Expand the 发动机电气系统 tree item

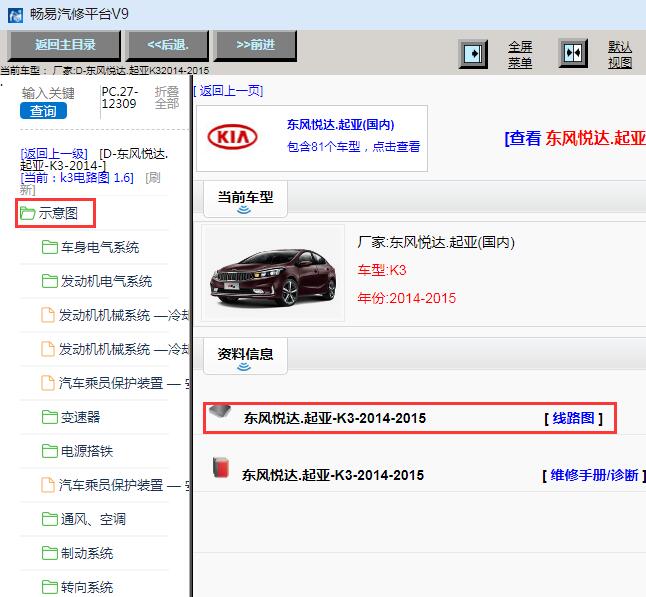click(107, 281)
